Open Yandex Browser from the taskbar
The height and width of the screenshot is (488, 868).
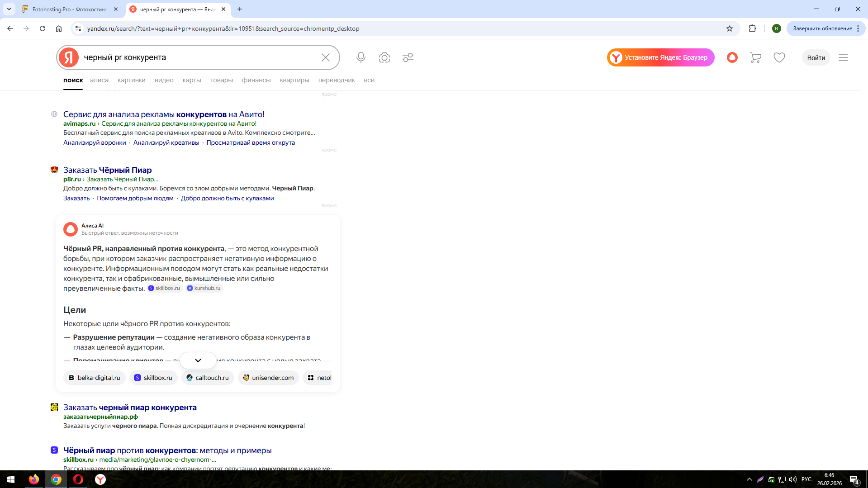pyautogui.click(x=100, y=479)
